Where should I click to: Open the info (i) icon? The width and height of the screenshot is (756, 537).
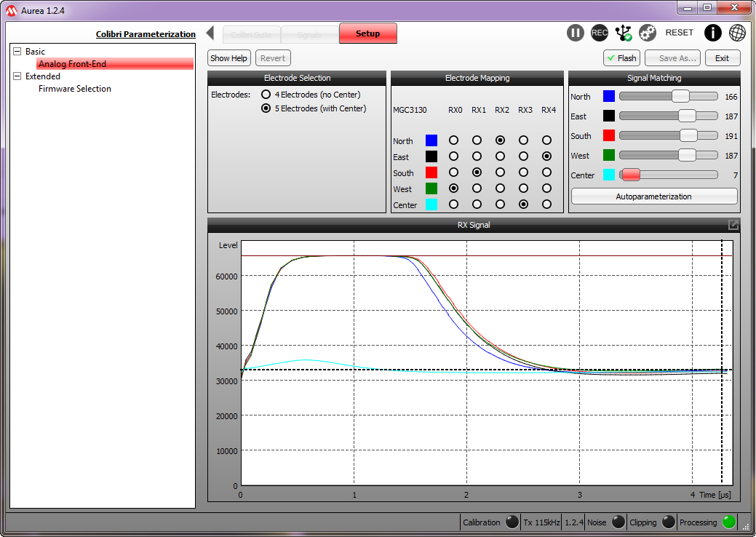tap(713, 33)
